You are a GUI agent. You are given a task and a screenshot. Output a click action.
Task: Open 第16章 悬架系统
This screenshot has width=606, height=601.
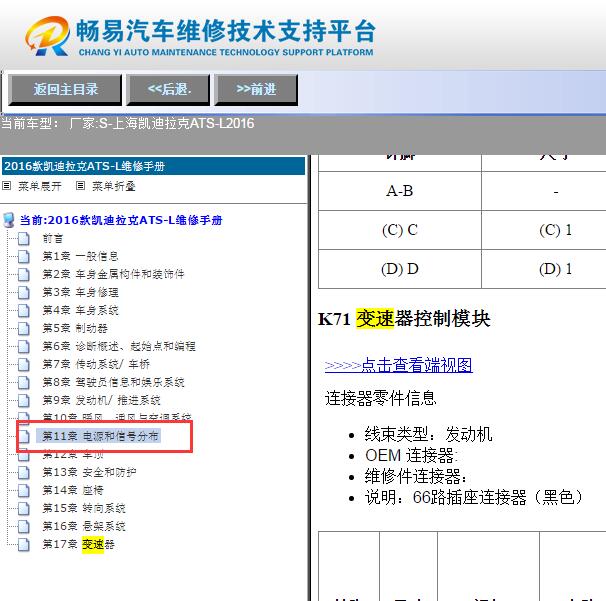coord(84,526)
